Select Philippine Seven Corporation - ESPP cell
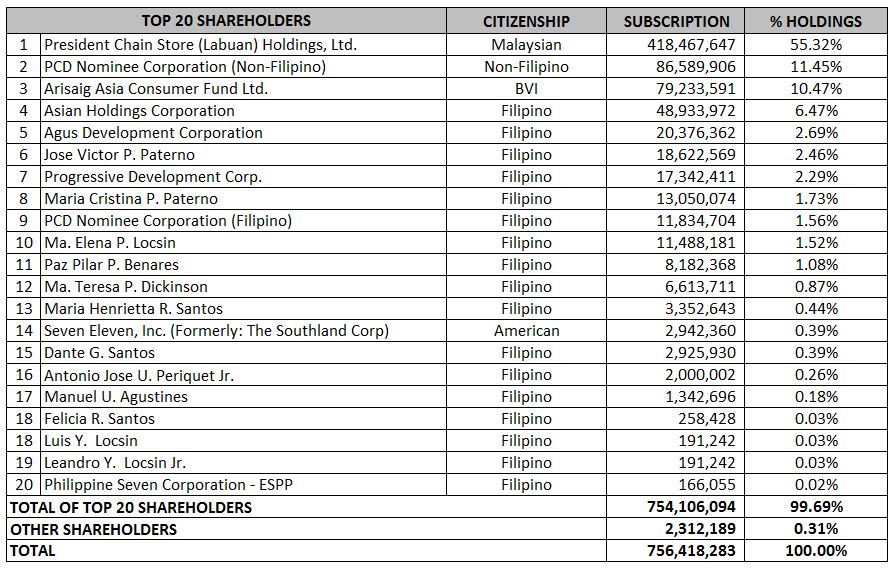Screen dimensions: 895x568 (244, 485)
